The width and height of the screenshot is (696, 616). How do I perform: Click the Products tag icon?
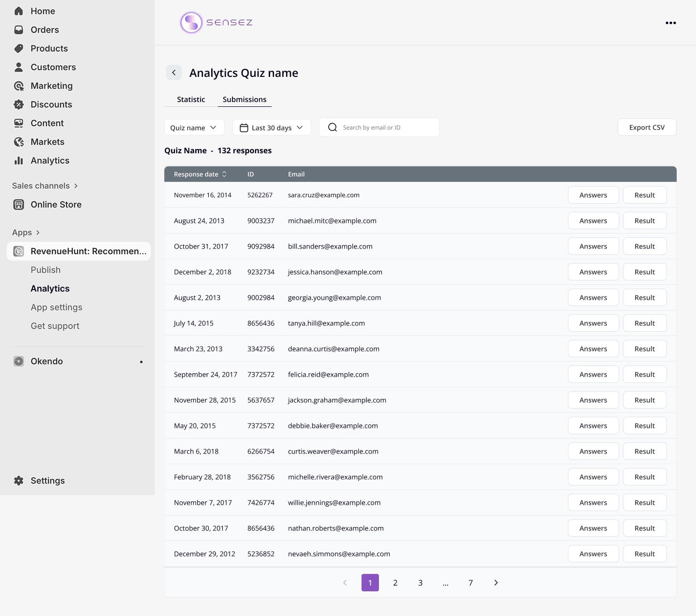(19, 48)
